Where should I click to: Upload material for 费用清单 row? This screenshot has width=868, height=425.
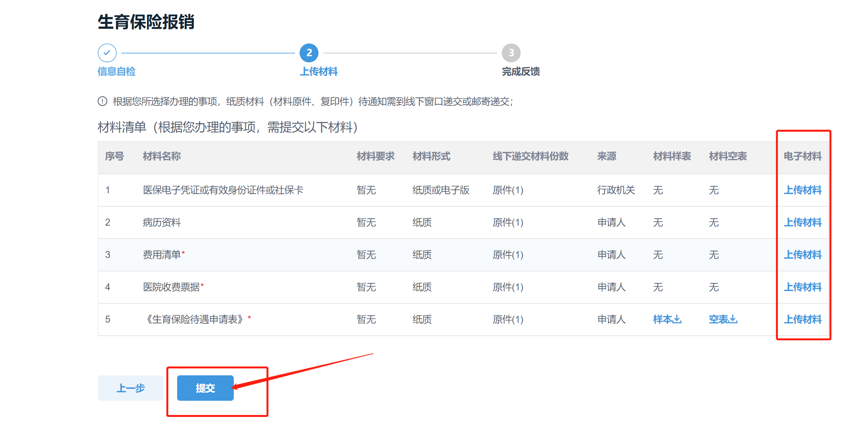(x=803, y=254)
